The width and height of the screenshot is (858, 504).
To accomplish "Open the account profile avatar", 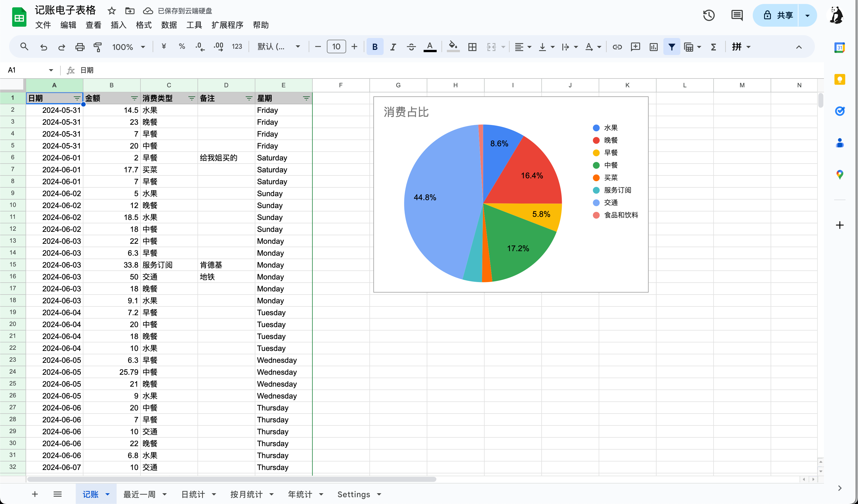I will (x=836, y=15).
